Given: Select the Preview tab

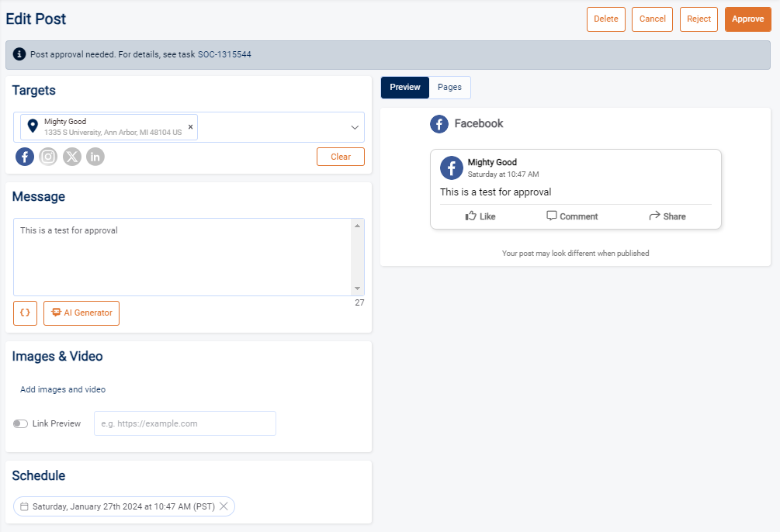Looking at the screenshot, I should (x=404, y=87).
